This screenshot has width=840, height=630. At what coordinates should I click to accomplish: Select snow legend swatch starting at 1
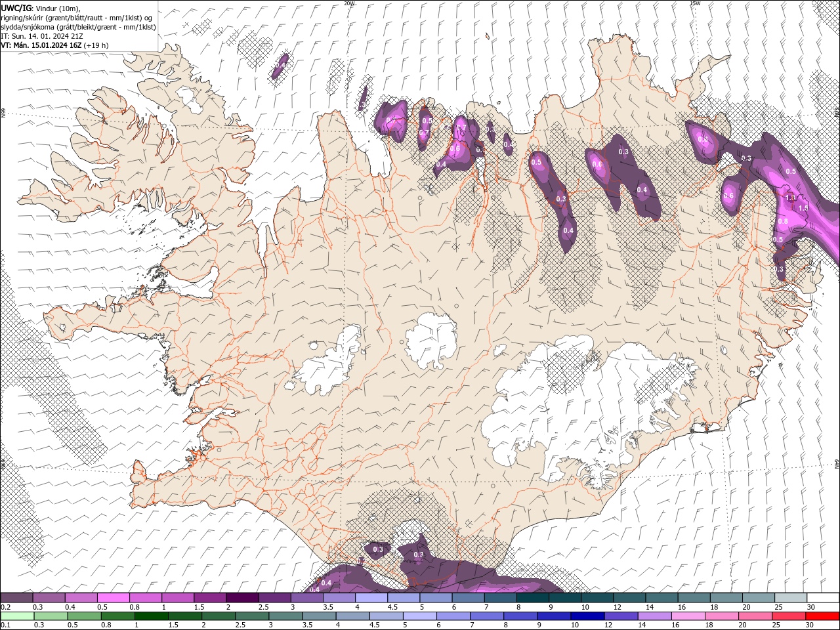click(178, 598)
